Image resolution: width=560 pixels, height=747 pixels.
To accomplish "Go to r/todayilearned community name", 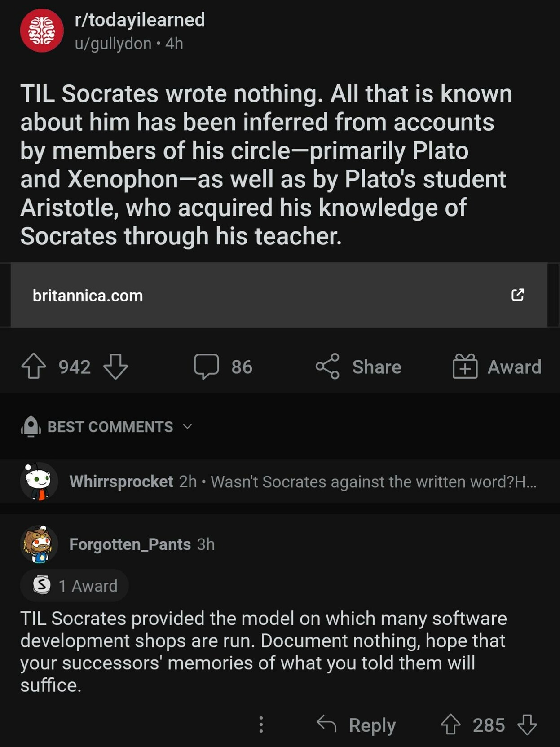I will click(140, 20).
